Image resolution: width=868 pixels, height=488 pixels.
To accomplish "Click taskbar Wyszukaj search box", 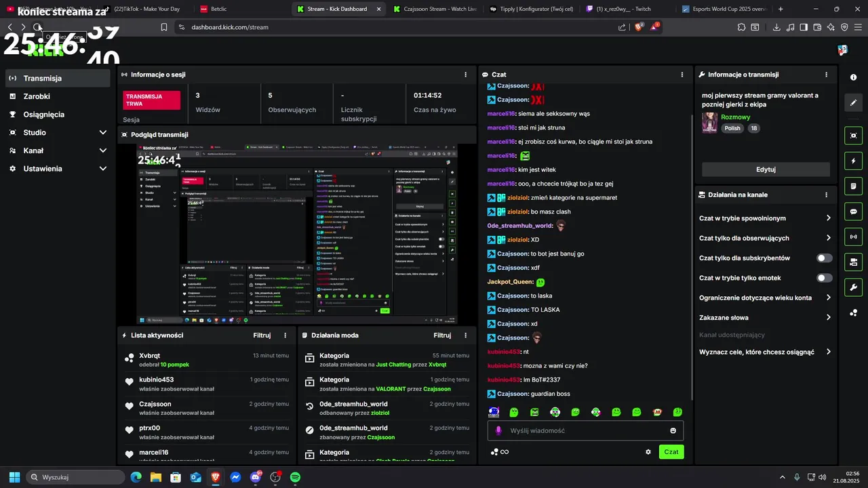I will [x=75, y=477].
